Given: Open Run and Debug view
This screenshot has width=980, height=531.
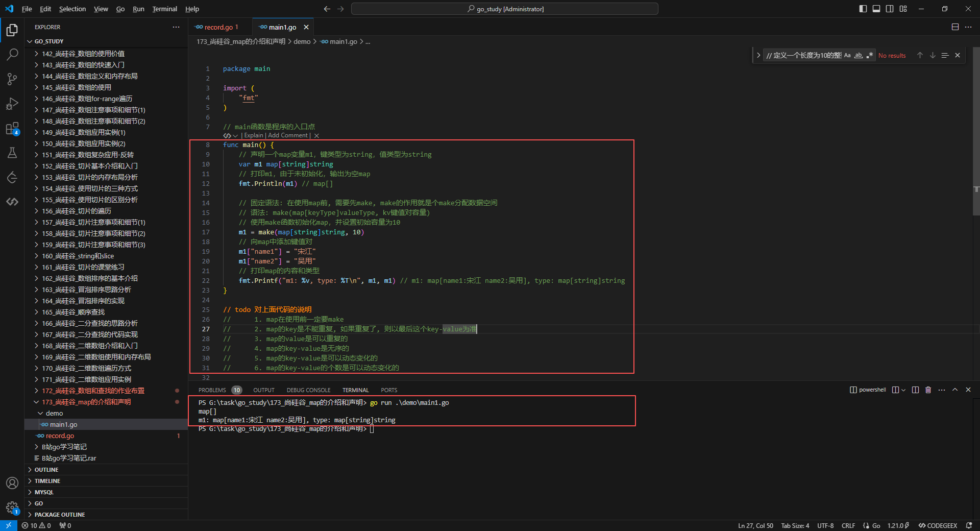Looking at the screenshot, I should coord(12,104).
